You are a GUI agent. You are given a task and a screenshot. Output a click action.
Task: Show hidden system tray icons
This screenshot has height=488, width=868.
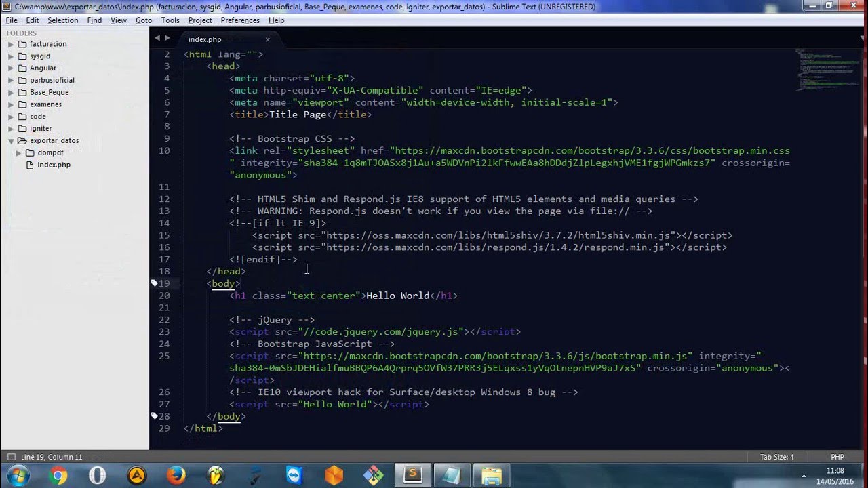(804, 476)
